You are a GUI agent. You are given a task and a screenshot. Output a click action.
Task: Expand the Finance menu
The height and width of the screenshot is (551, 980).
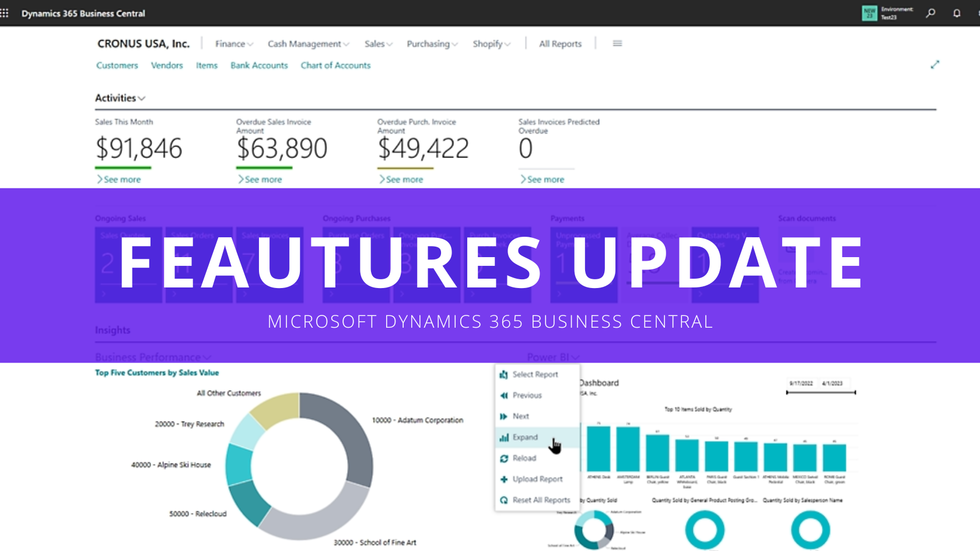click(234, 44)
